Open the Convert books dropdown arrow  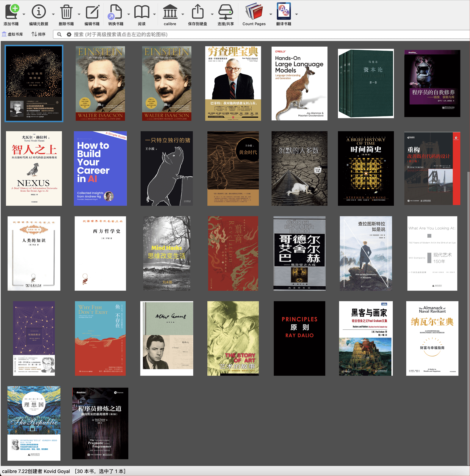(x=129, y=14)
